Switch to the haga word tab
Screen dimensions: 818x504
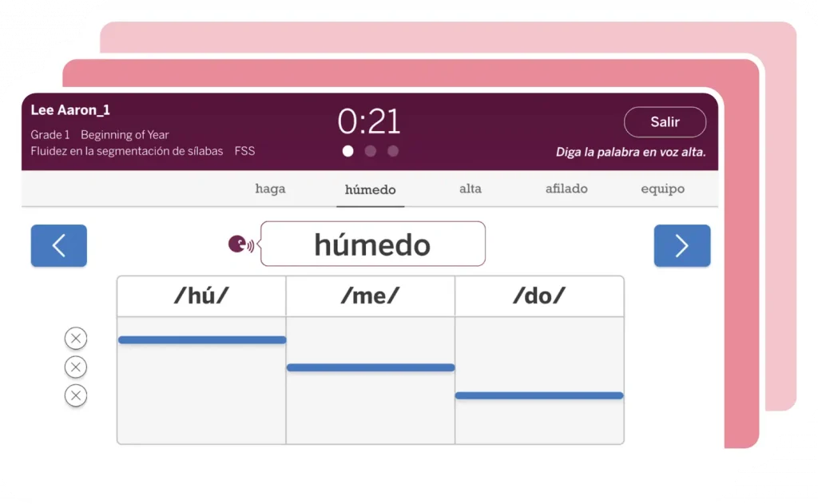tap(270, 189)
